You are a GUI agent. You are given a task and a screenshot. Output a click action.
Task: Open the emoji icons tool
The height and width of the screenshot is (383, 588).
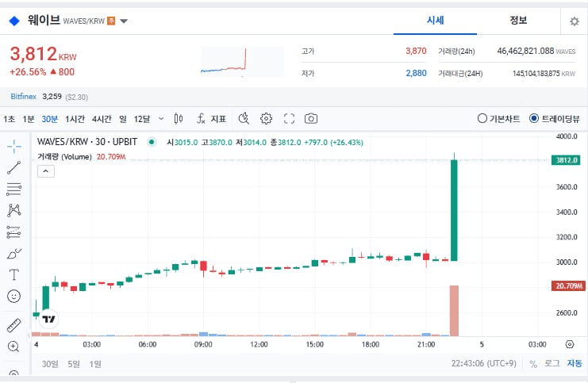pos(13,296)
